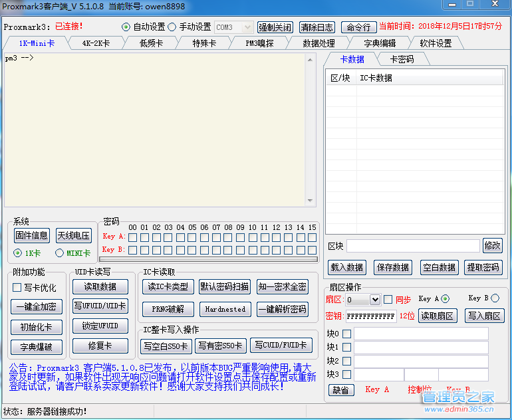
Task: Click the 空白数据 button
Action: (439, 268)
